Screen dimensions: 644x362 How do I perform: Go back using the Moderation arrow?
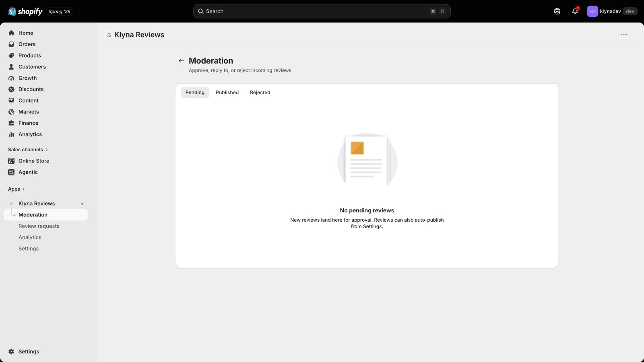pyautogui.click(x=182, y=61)
